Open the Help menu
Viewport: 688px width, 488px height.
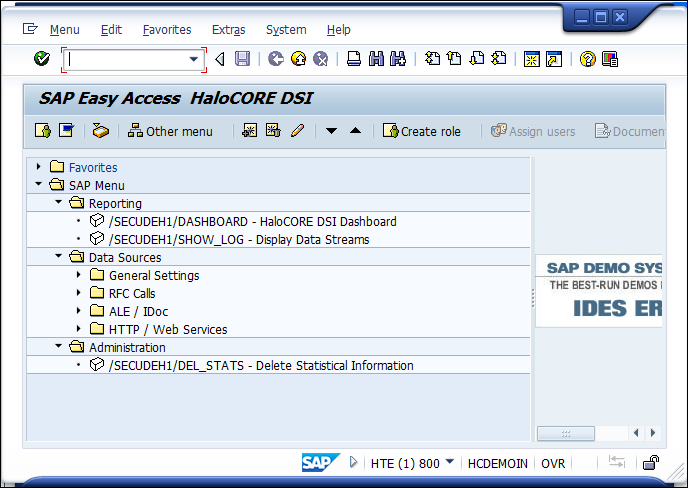click(x=339, y=30)
